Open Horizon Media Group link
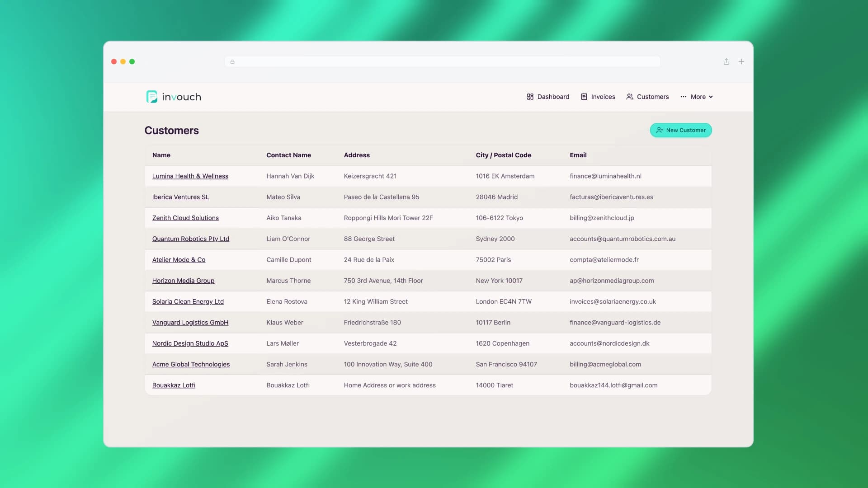 pyautogui.click(x=184, y=281)
